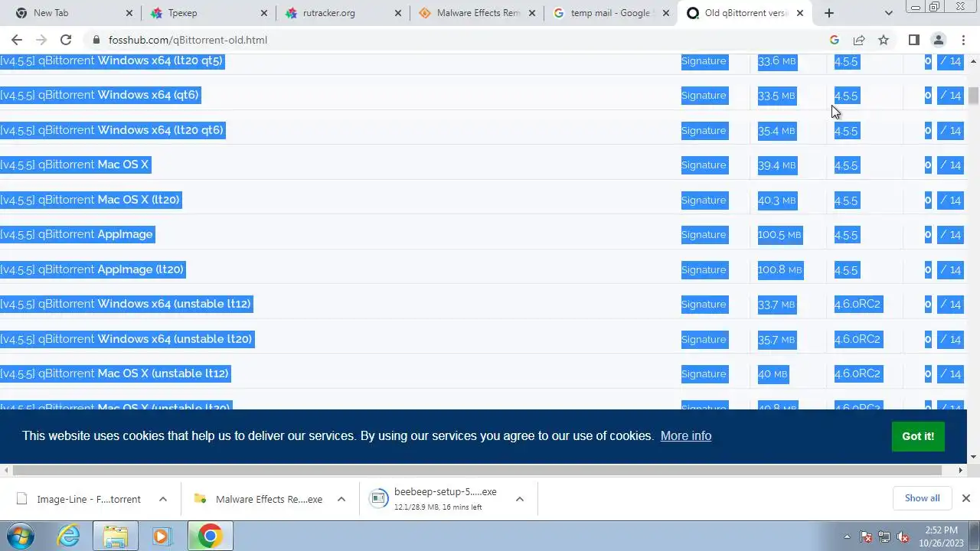
Task: Click the vertical page scrollbar thumb
Action: pyautogui.click(x=973, y=96)
